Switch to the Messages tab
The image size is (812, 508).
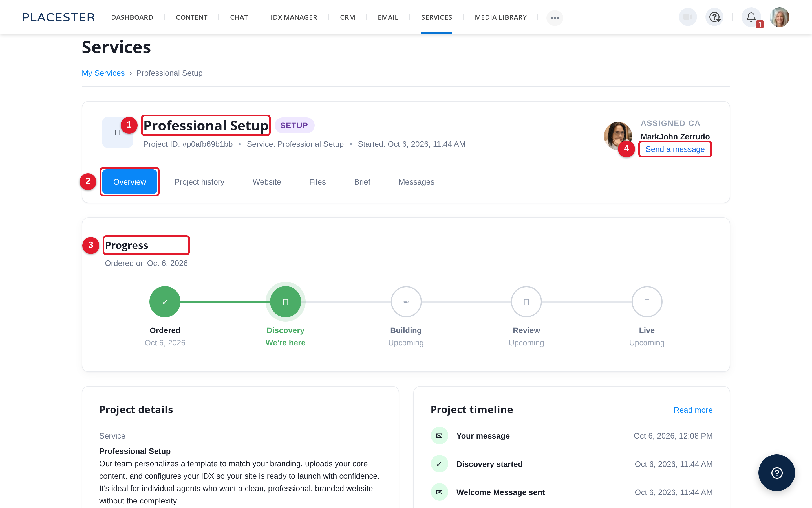(416, 182)
